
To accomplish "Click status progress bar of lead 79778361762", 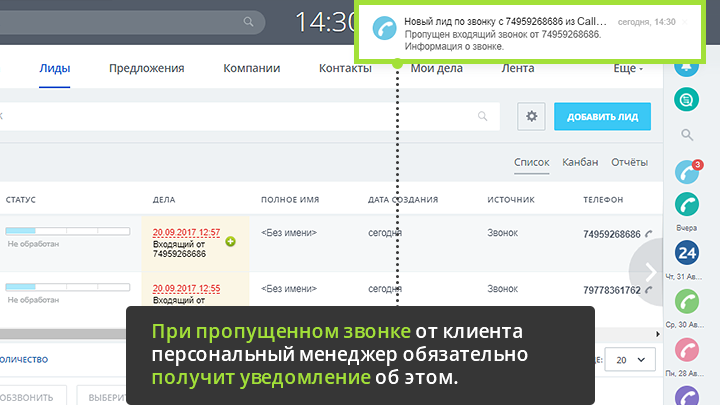I will [x=68, y=287].
